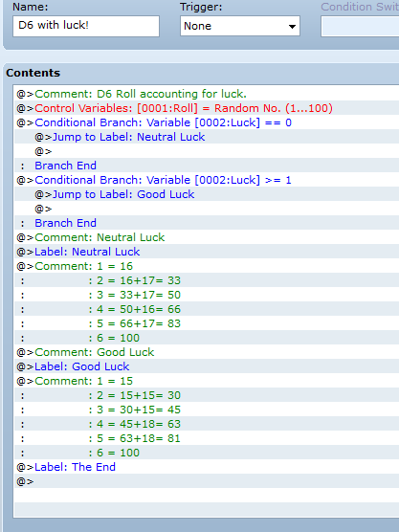
Task: Select 'Jump to Label: Neutral Luck' command
Action: [x=207, y=137]
